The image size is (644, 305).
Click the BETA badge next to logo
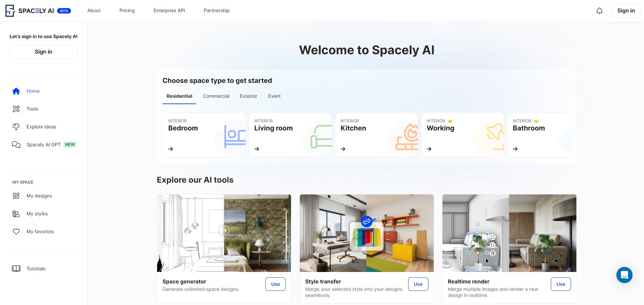(64, 11)
